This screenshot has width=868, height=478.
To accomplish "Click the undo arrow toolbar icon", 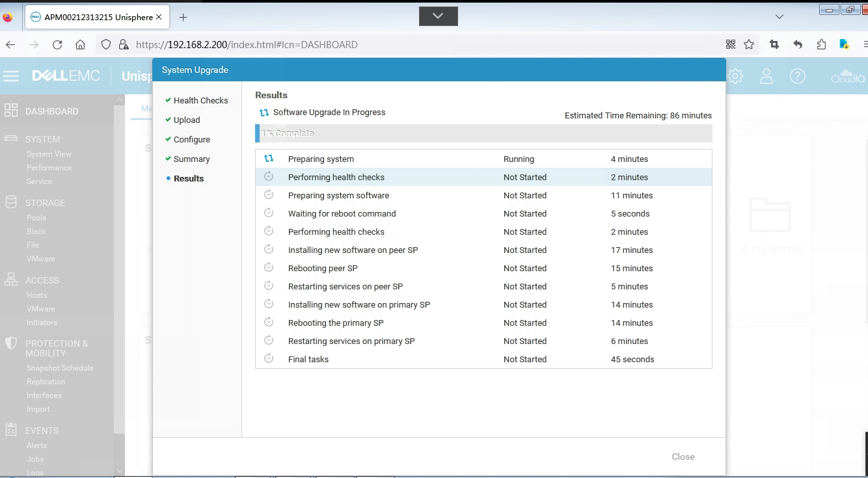I will (x=798, y=44).
